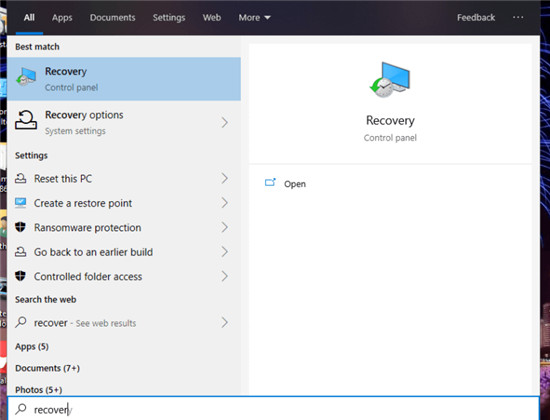Viewport: 550px width, 420px height.
Task: Click Open in the preview pane
Action: pyautogui.click(x=295, y=184)
